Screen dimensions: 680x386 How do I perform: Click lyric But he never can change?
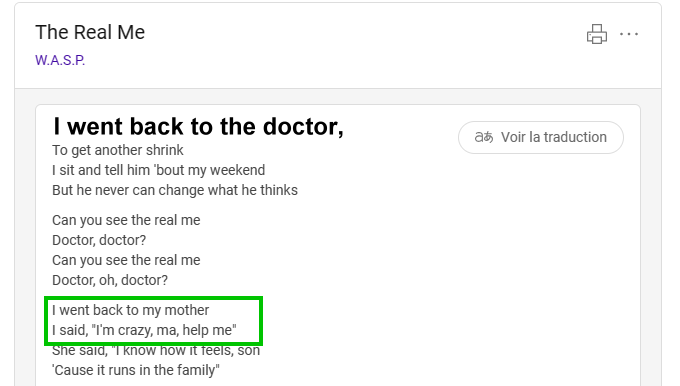point(175,190)
